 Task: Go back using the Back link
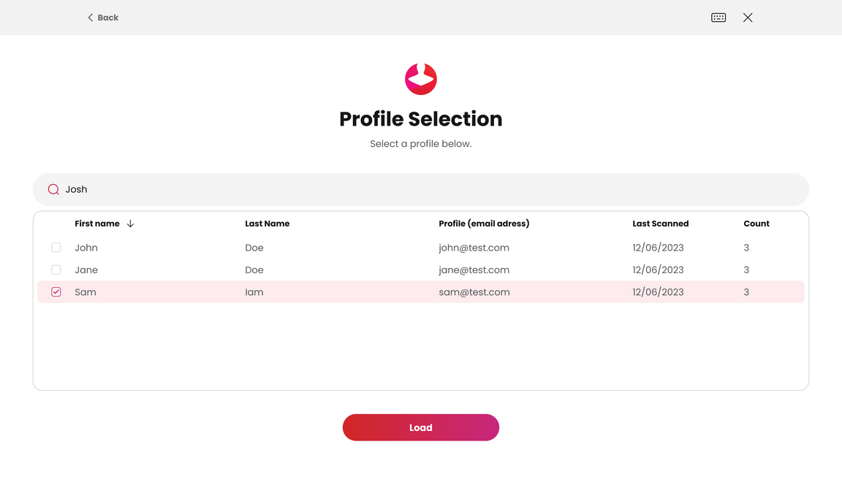pyautogui.click(x=107, y=18)
